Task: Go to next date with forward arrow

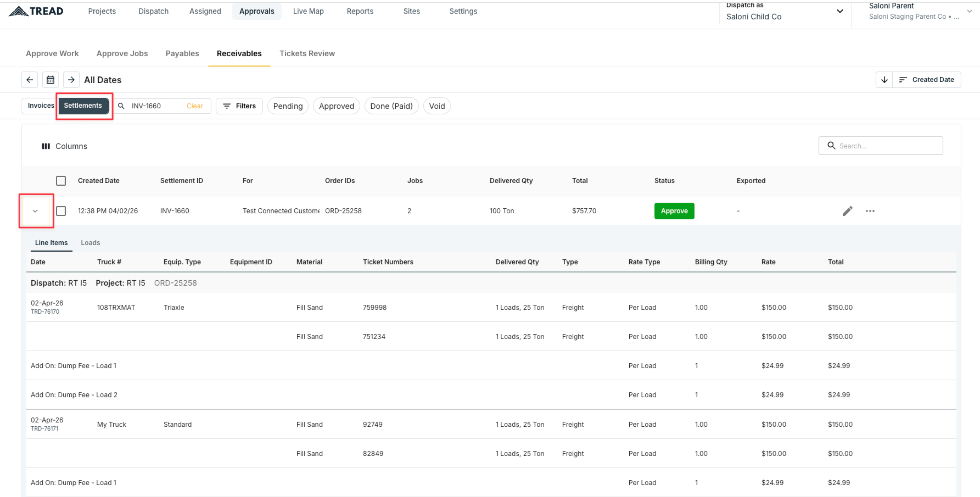Action: click(x=71, y=80)
